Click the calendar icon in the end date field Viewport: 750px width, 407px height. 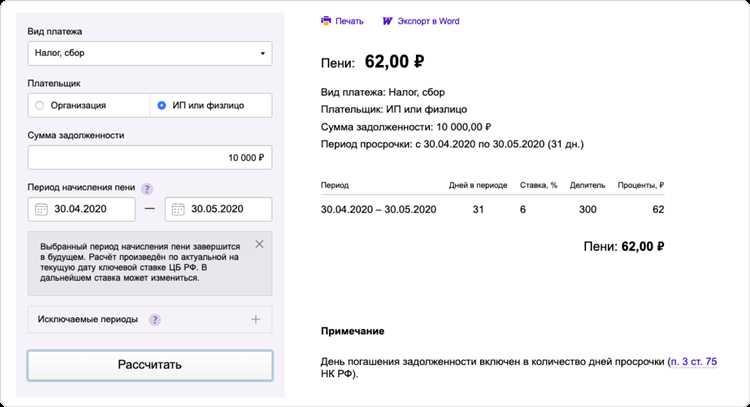[178, 209]
